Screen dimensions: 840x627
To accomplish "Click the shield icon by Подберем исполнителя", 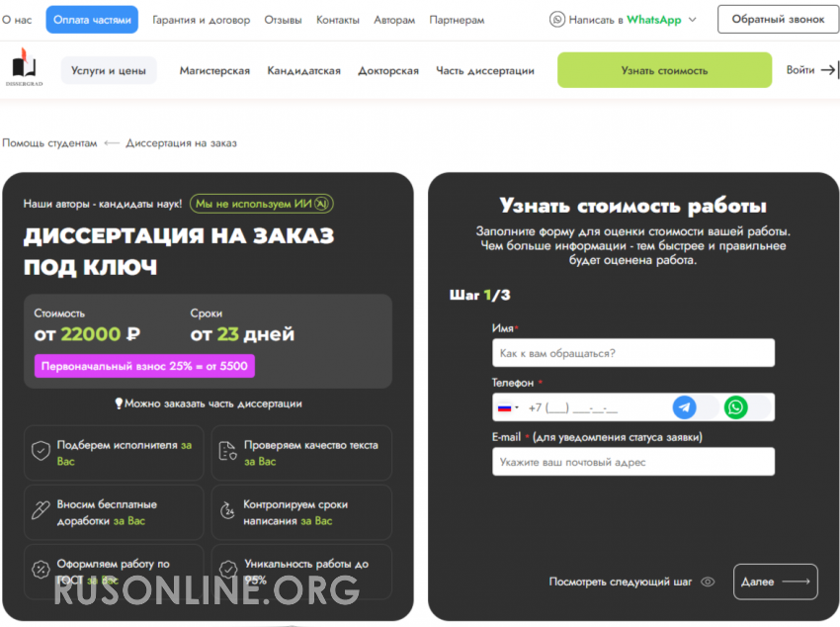I will coord(41,452).
